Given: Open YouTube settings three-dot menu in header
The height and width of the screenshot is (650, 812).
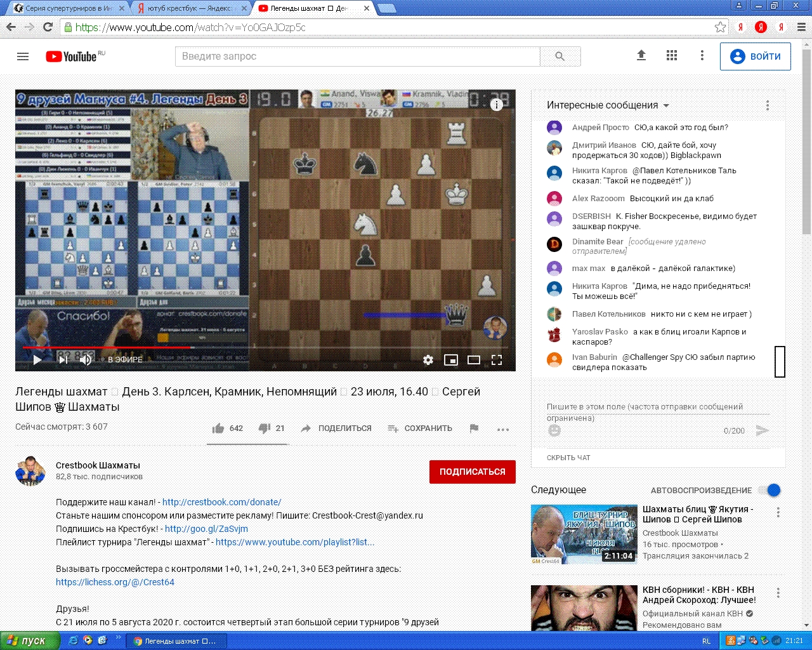Looking at the screenshot, I should click(702, 56).
